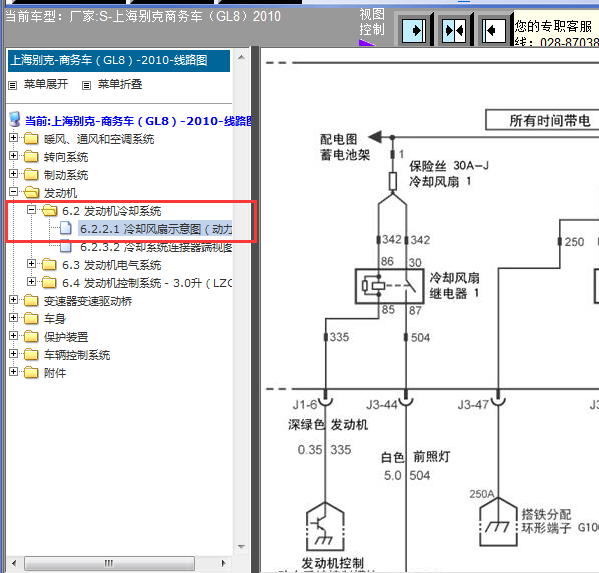Click the horizontal scrollbar left arrow
Image resolution: width=599 pixels, height=573 pixels.
(x=14, y=563)
